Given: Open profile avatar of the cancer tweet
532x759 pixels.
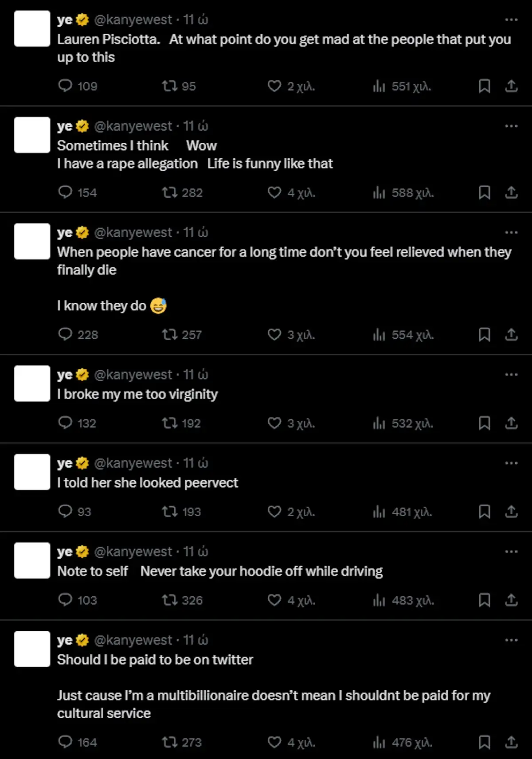Looking at the screenshot, I should click(x=32, y=241).
